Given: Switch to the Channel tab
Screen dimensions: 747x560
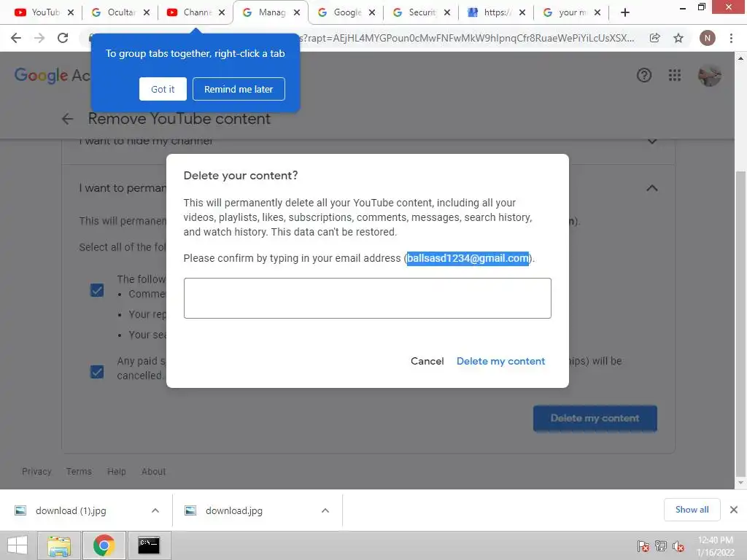Looking at the screenshot, I should tap(190, 13).
